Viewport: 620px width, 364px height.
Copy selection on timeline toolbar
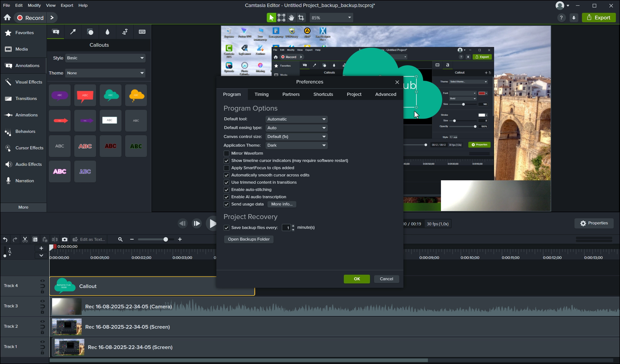tap(35, 239)
